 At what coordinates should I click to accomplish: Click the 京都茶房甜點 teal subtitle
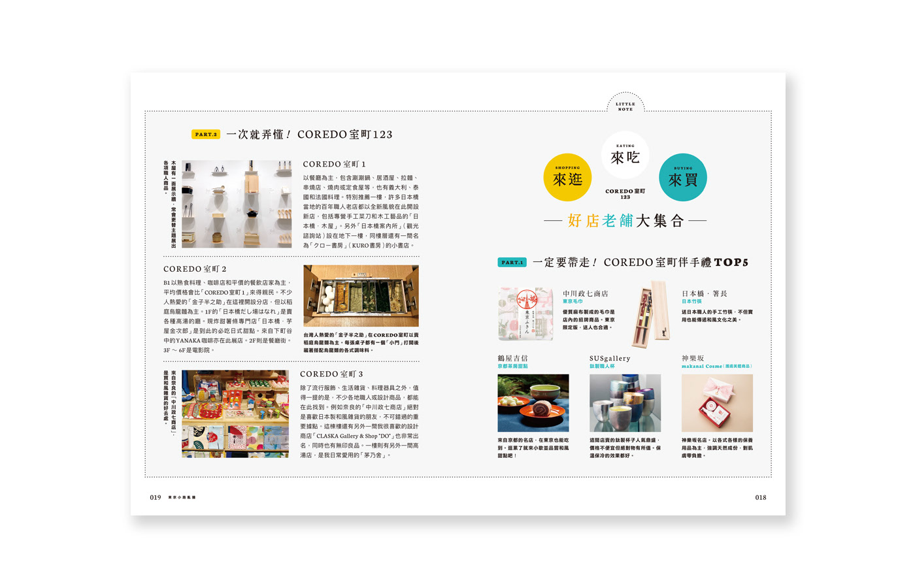[x=512, y=367]
